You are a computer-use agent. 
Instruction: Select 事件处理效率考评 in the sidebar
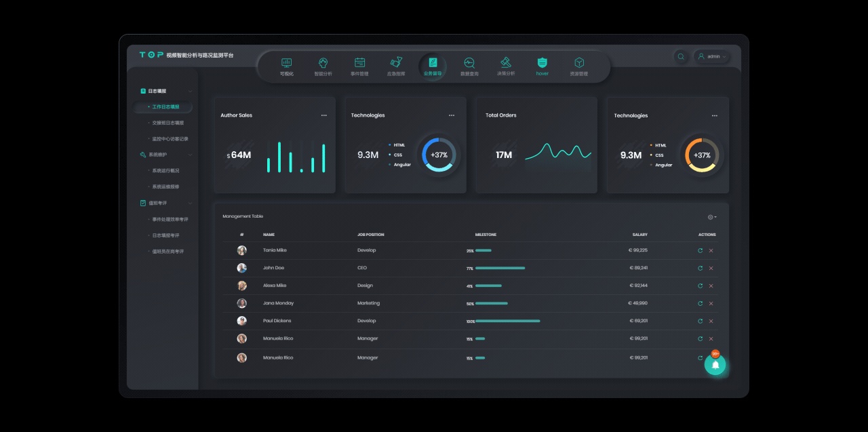coord(170,219)
